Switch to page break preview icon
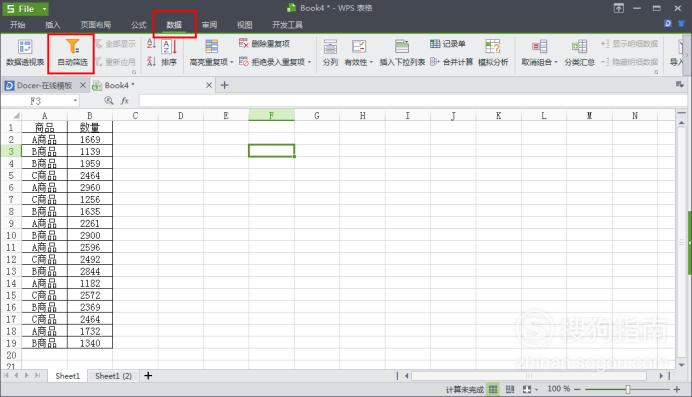 pos(510,389)
